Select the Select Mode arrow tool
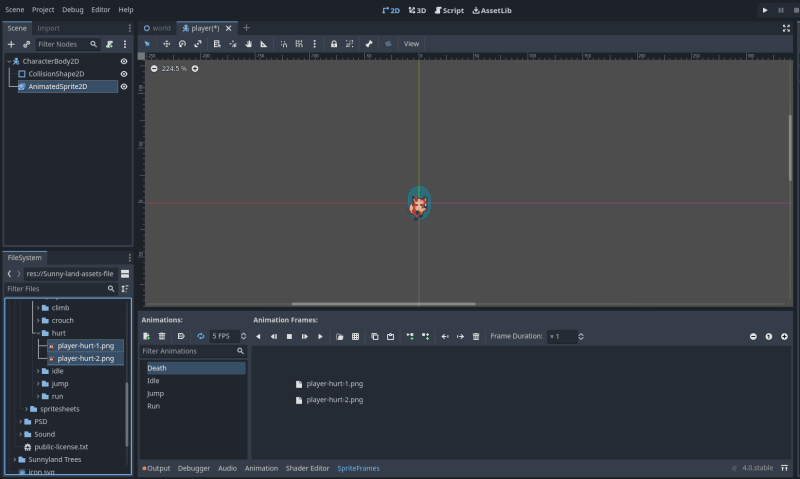Image resolution: width=800 pixels, height=479 pixels. (x=147, y=44)
